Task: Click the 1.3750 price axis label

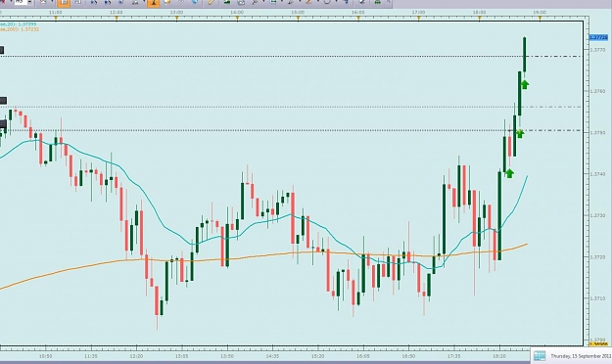Action: (597, 133)
